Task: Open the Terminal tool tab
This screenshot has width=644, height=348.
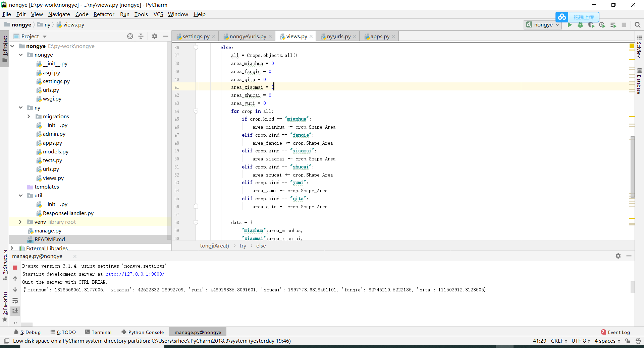Action: tap(98, 332)
